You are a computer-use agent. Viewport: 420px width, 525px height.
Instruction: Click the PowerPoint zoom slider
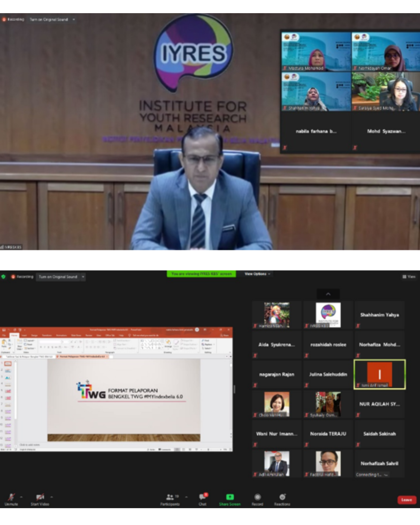(x=211, y=449)
